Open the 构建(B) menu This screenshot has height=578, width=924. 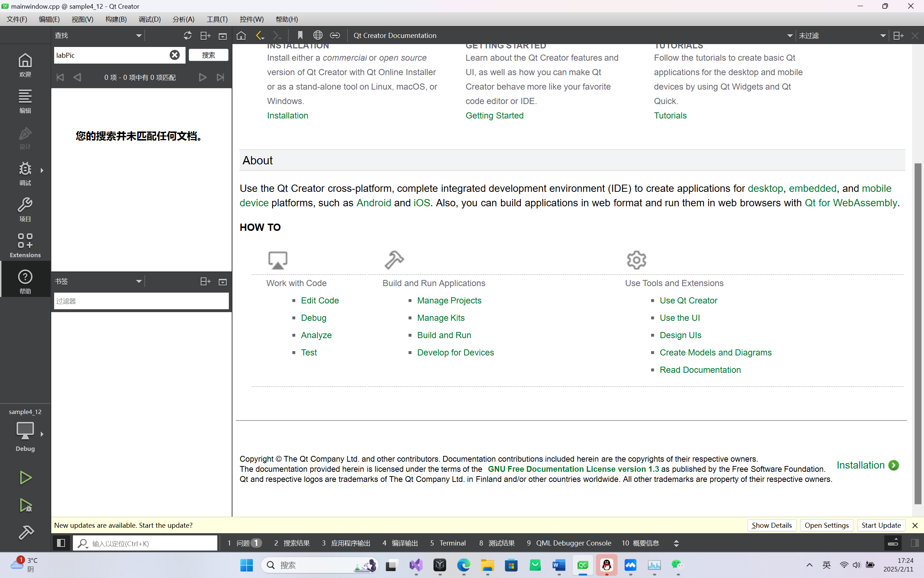pyautogui.click(x=116, y=19)
